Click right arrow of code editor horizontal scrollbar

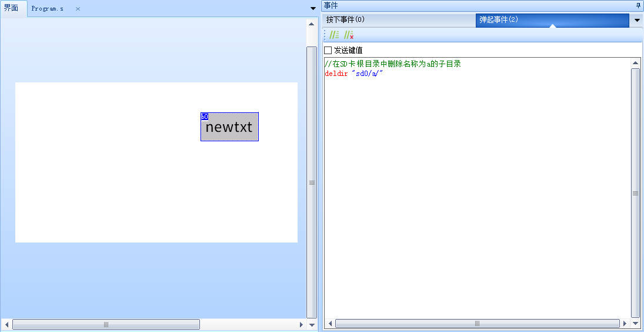626,324
